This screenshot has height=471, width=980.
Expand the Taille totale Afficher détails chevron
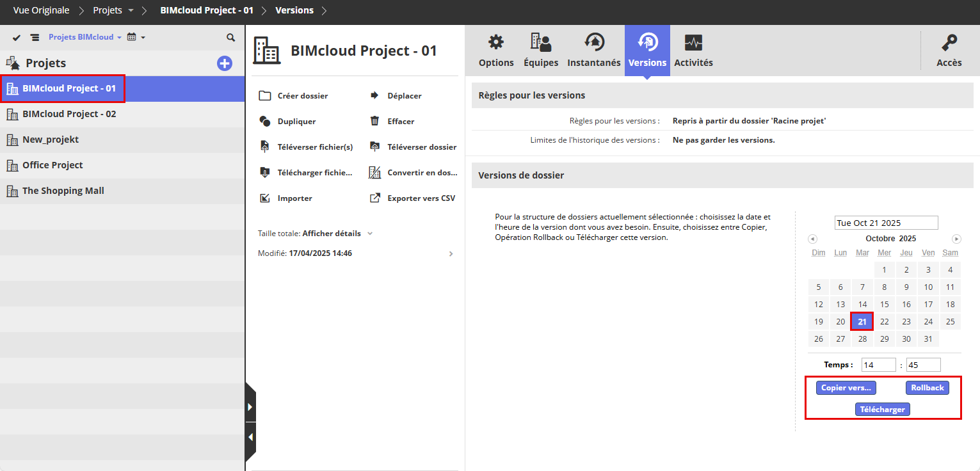point(370,234)
